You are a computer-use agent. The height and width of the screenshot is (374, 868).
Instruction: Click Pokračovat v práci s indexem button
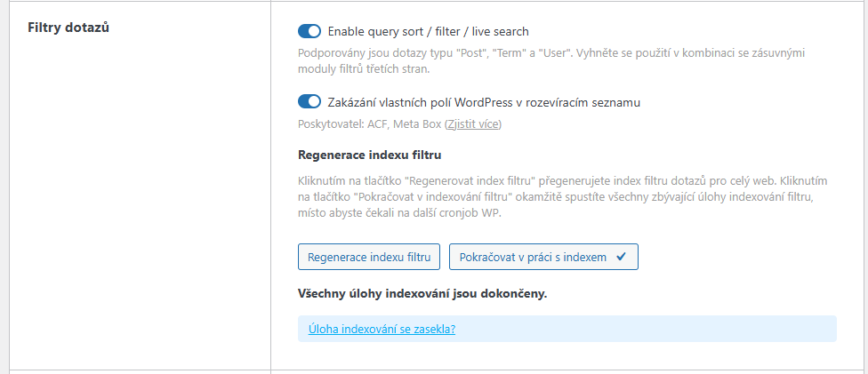(543, 257)
